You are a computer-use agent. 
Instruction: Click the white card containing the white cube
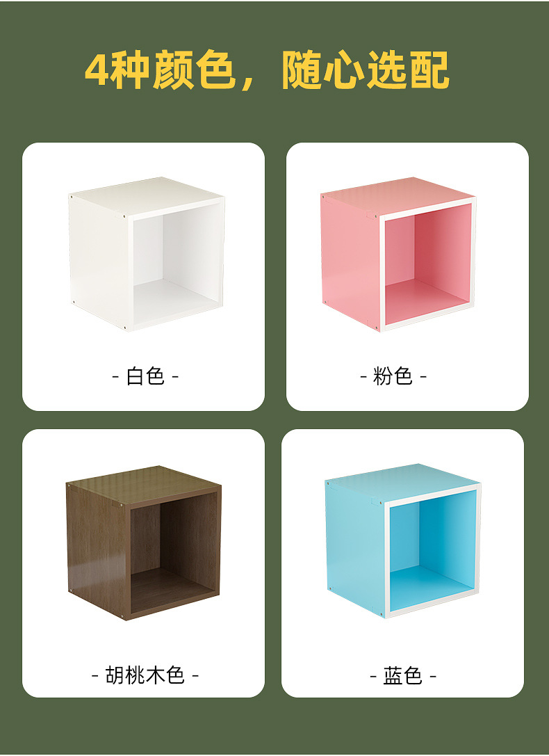144,277
